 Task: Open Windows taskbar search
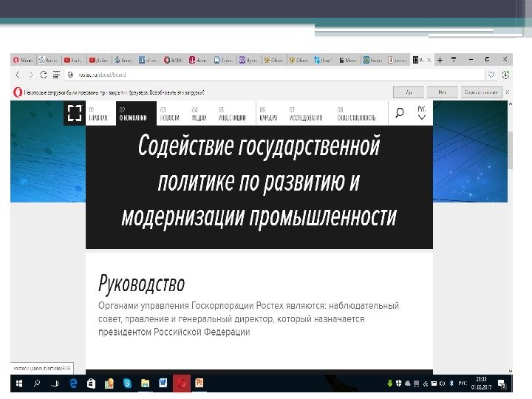37,383
